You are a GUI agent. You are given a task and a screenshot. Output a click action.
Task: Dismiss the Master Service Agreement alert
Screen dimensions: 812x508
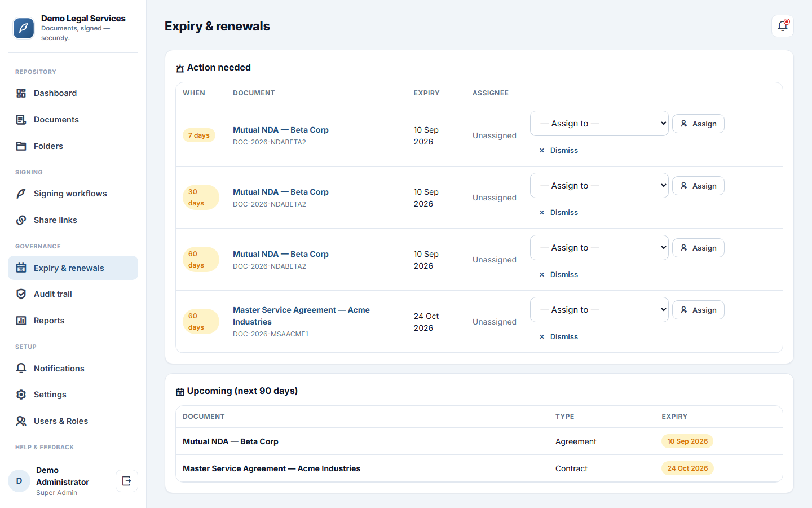pyautogui.click(x=559, y=337)
